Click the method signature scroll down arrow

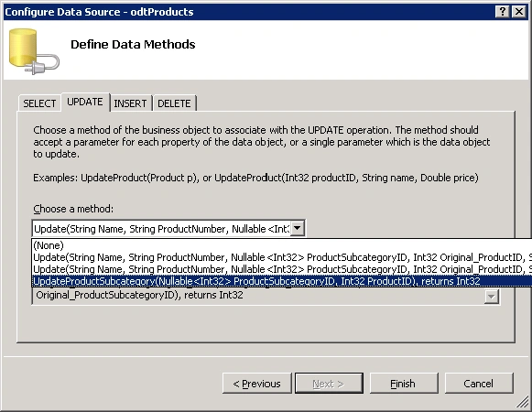coord(492,297)
